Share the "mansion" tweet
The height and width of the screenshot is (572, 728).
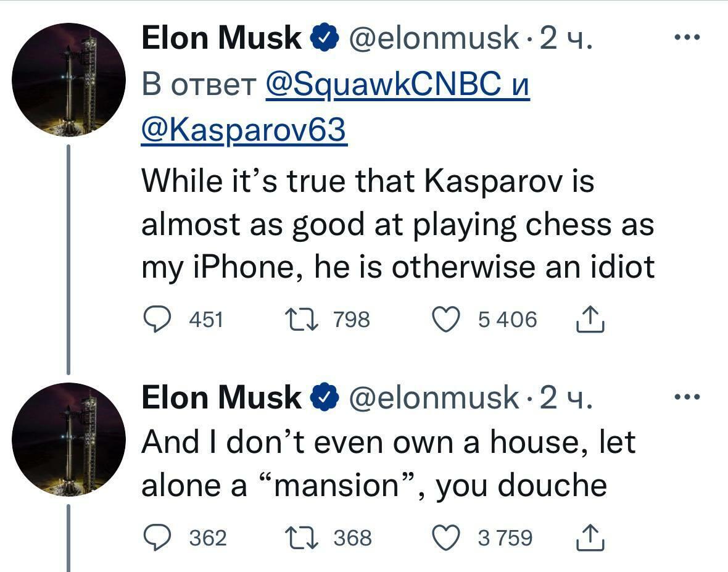[590, 537]
